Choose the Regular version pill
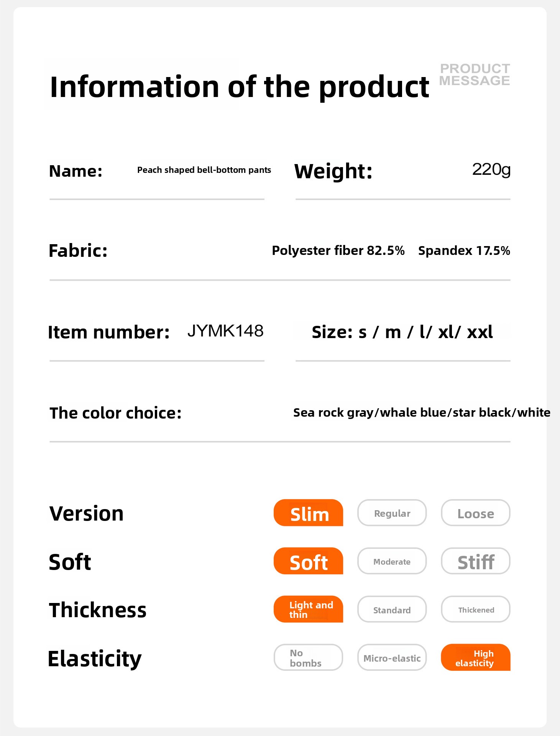 tap(392, 513)
